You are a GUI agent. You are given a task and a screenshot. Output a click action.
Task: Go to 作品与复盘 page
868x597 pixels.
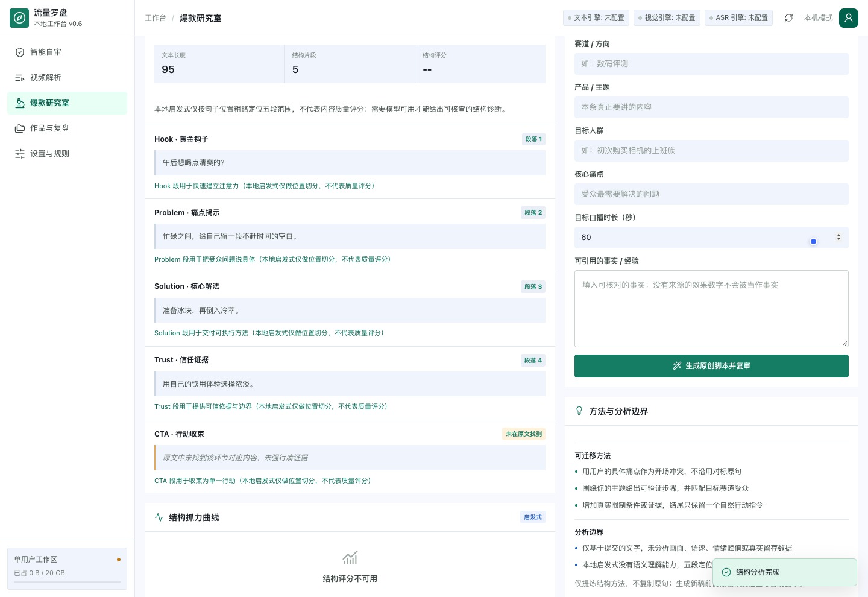point(67,128)
